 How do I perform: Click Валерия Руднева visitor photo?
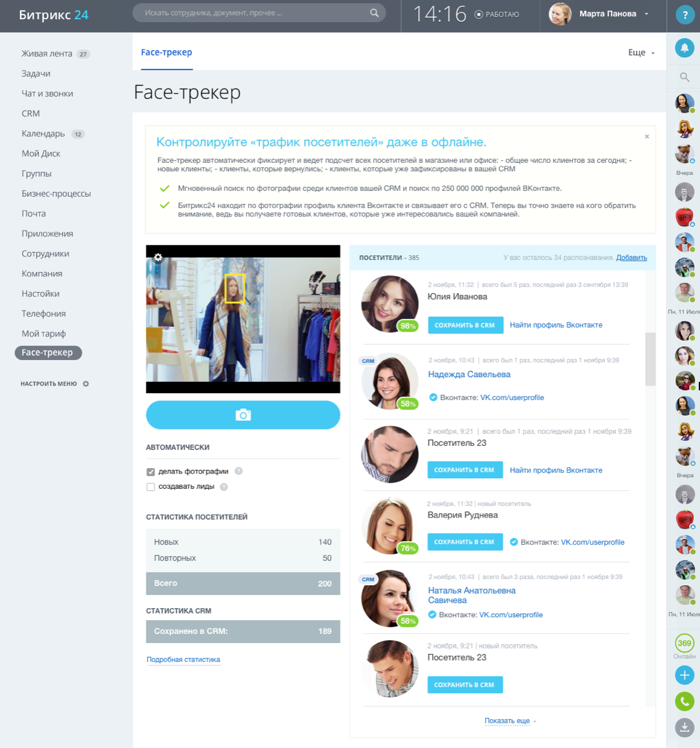tap(390, 526)
